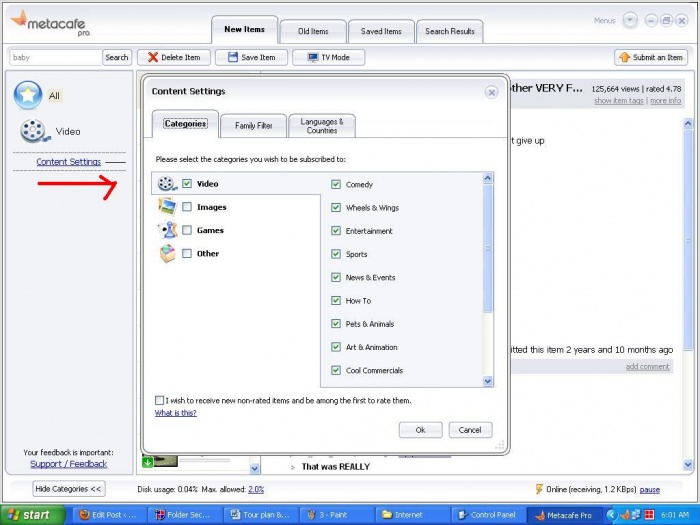Switch to TV Mode

tap(329, 57)
